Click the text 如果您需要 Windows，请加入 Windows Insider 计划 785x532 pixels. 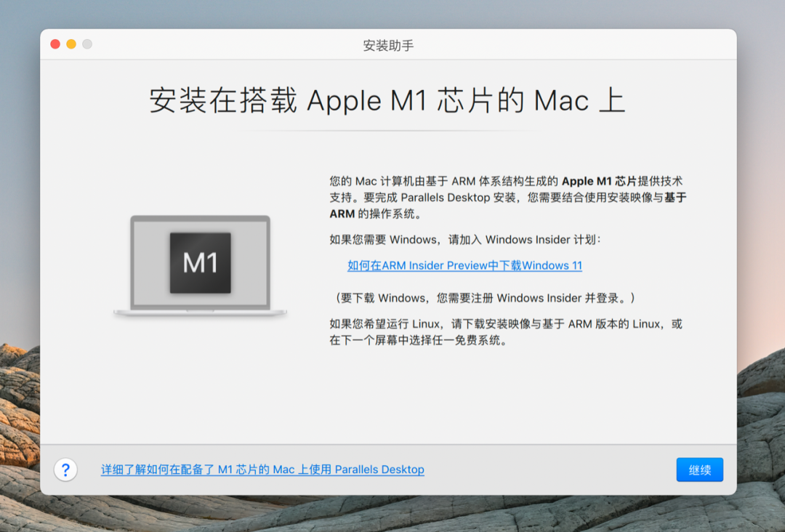pos(464,240)
